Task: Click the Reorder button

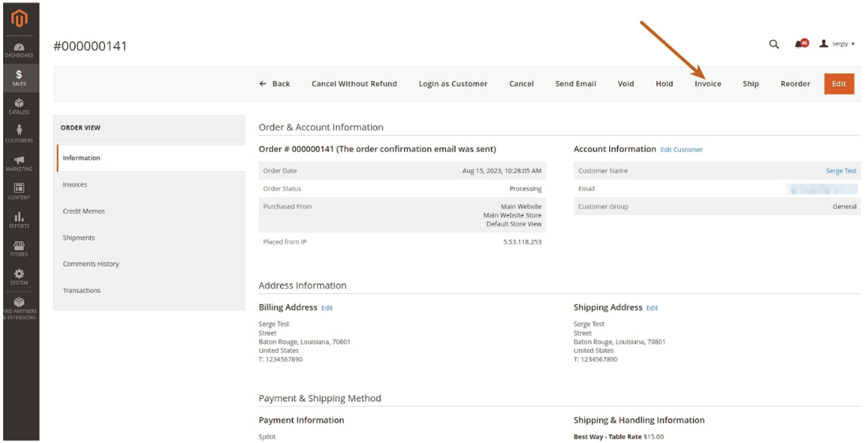Action: 795,84
